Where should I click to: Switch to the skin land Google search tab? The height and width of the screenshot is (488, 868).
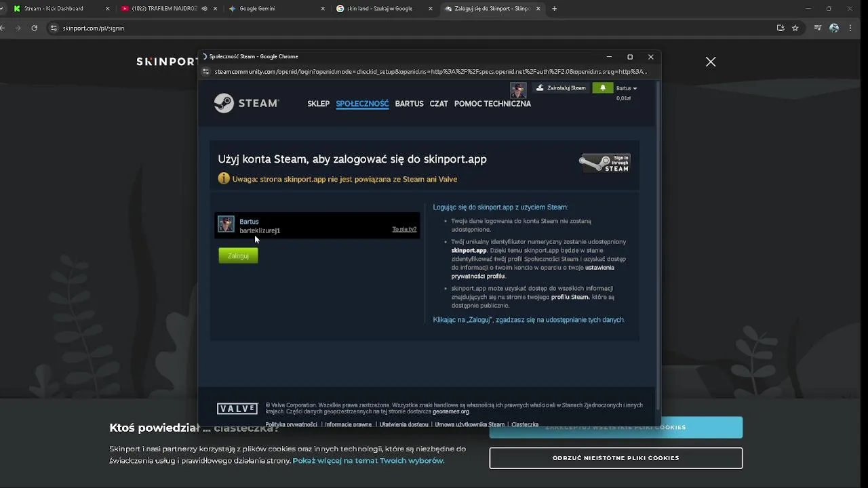click(380, 9)
